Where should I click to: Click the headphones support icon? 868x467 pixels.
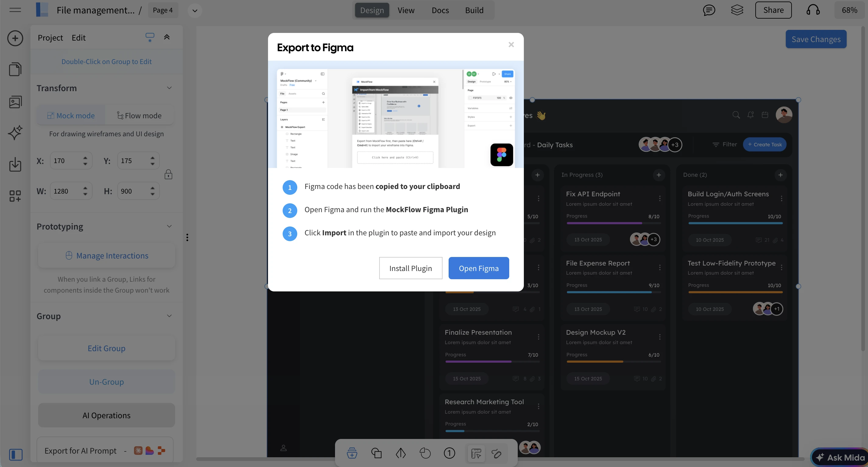point(813,10)
